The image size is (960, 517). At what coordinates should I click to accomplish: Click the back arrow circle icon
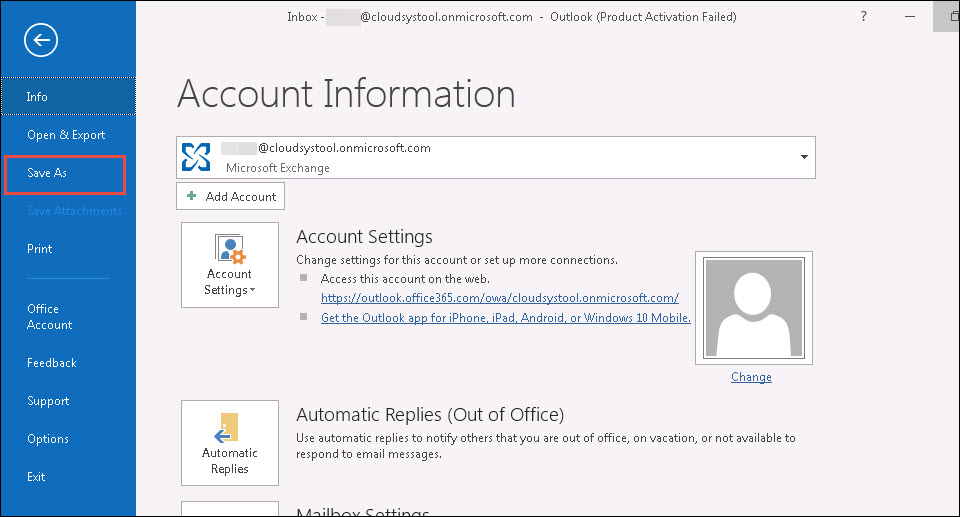pyautogui.click(x=41, y=40)
